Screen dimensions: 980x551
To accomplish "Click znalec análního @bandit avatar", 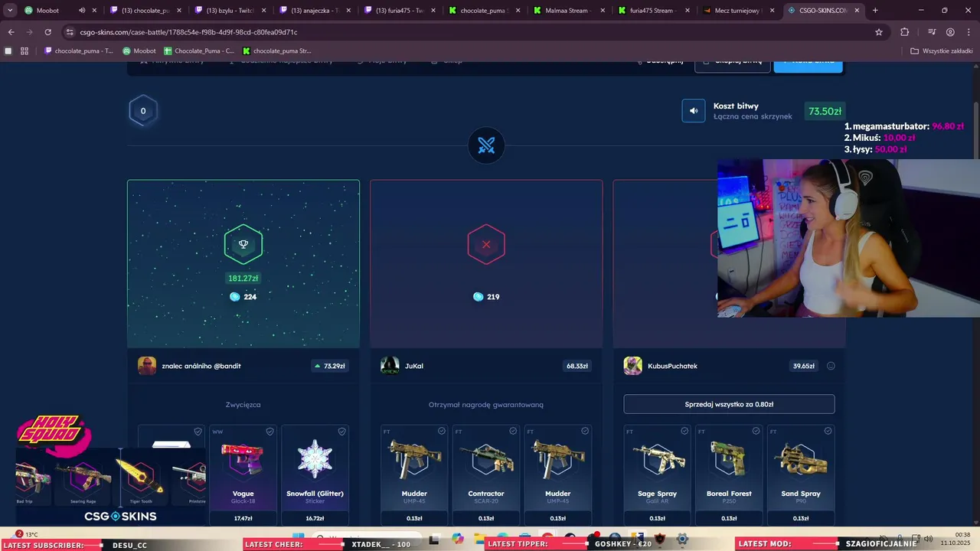I will point(147,366).
